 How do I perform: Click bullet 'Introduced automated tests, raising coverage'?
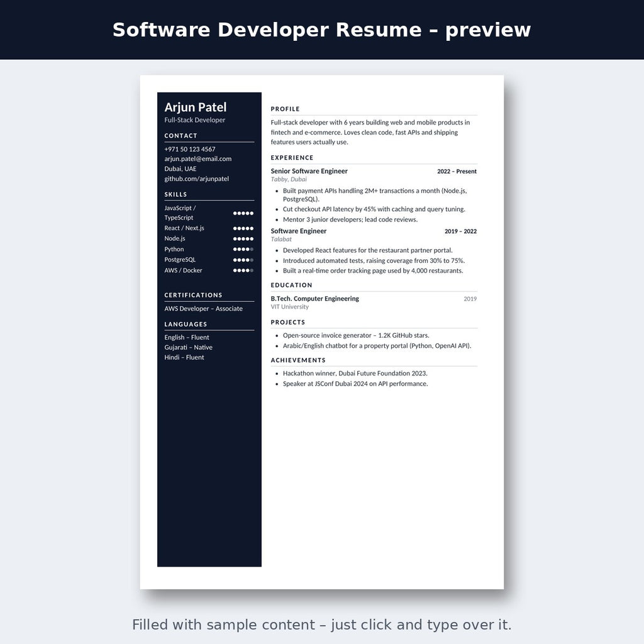[374, 260]
